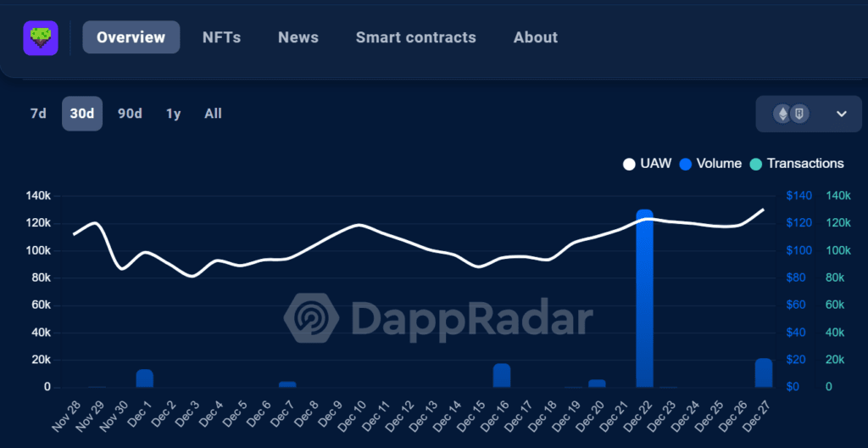This screenshot has height=448, width=868.
Task: Click the Dec 15 axis label
Action: coord(470,415)
